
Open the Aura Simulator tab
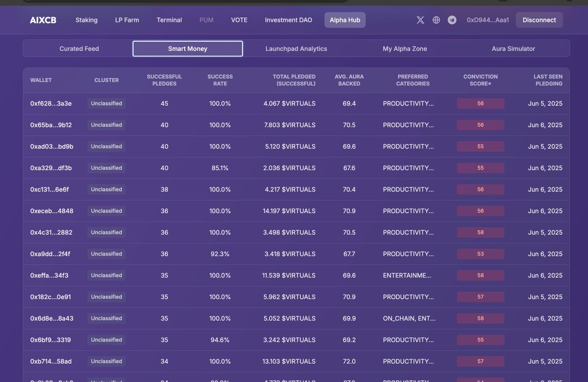pos(514,49)
